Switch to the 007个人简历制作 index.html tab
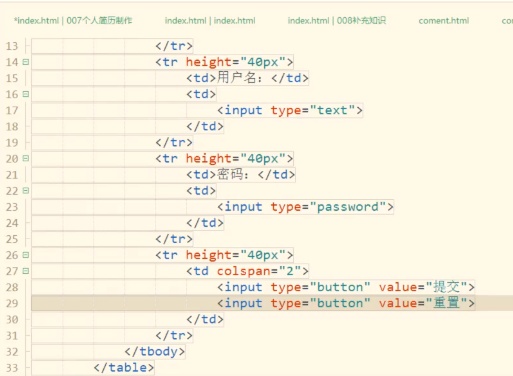Screen dimensions: 513x376 pos(73,21)
